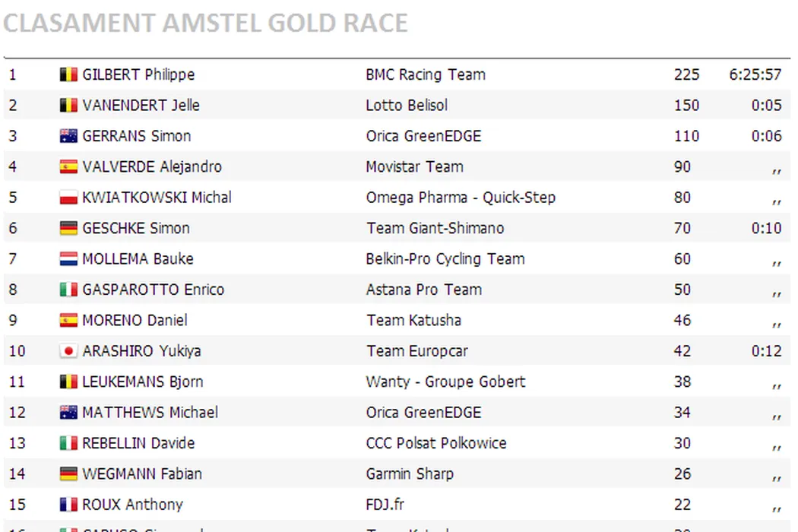Viewport: 798px width, 532px height.
Task: Open rider MORENO Daniel
Action: (x=135, y=320)
